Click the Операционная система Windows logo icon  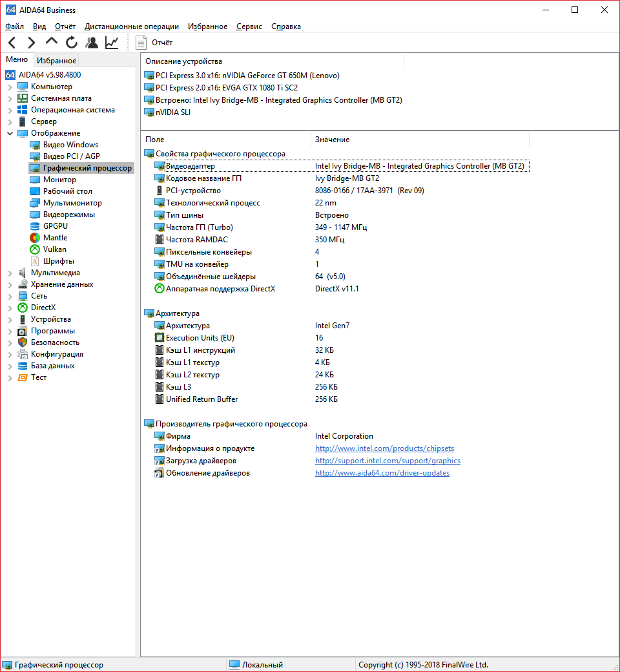click(23, 110)
